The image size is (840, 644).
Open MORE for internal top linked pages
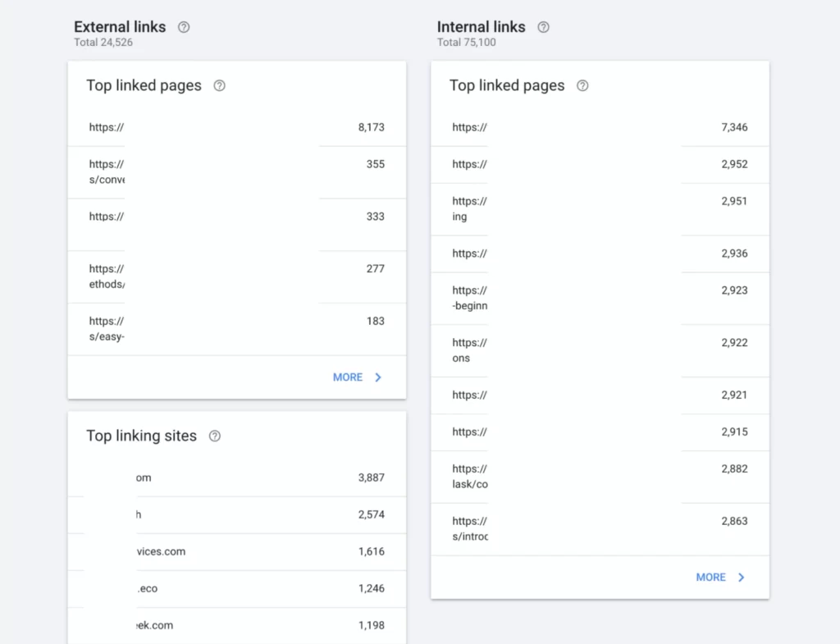tap(710, 578)
